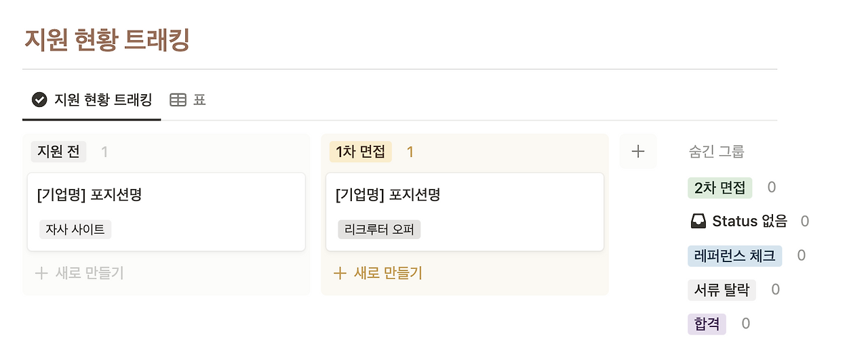The height and width of the screenshot is (361, 868).
Task: Click the 지원 전 group label
Action: pos(58,152)
